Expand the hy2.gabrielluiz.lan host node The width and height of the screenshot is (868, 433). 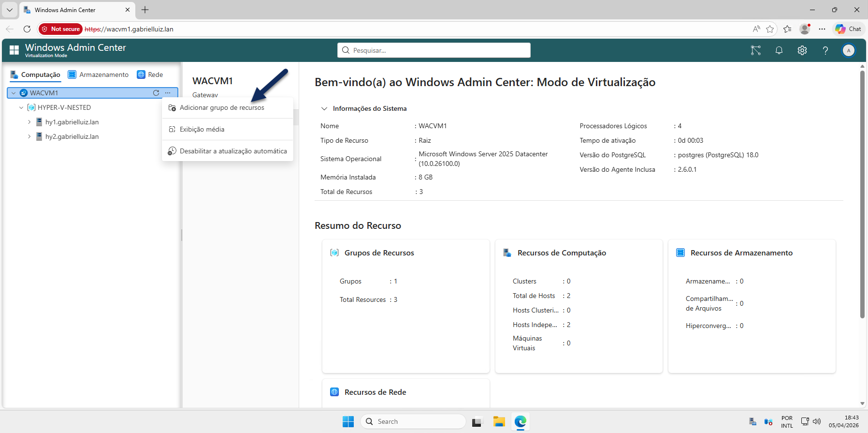point(29,136)
